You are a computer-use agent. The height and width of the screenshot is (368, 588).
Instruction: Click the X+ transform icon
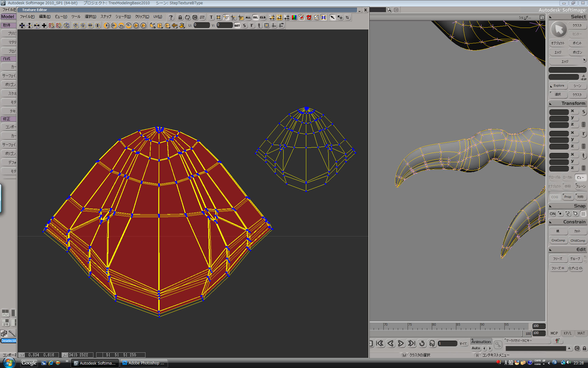[x=114, y=25]
